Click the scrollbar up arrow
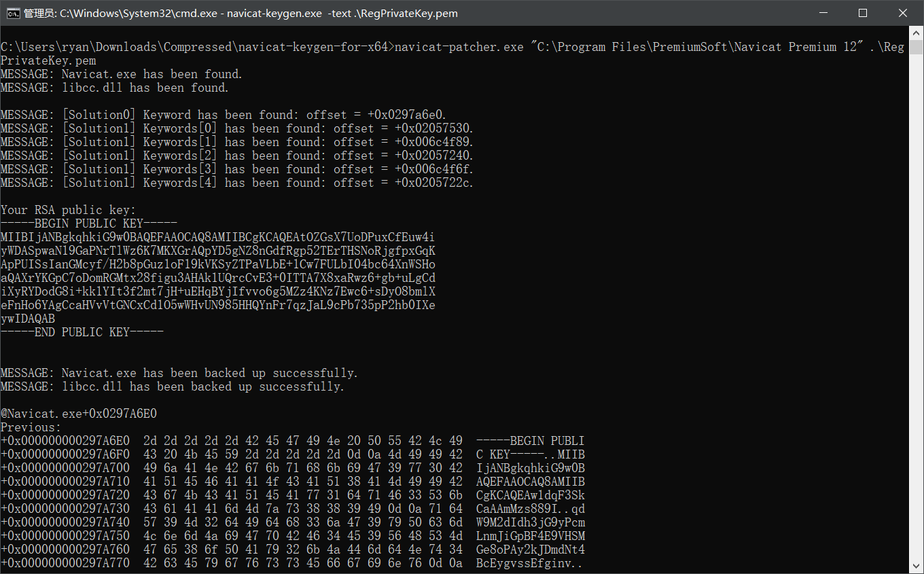Viewport: 924px width, 574px height. pos(917,33)
